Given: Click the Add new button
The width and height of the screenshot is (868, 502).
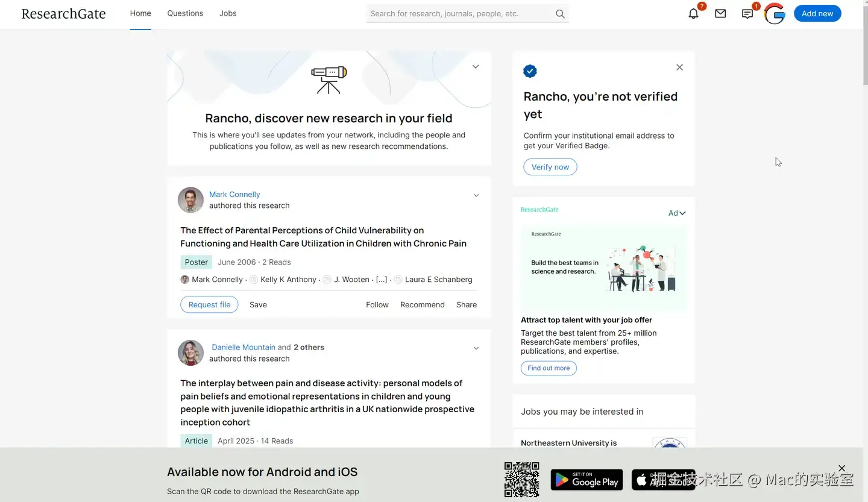Looking at the screenshot, I should point(817,13).
